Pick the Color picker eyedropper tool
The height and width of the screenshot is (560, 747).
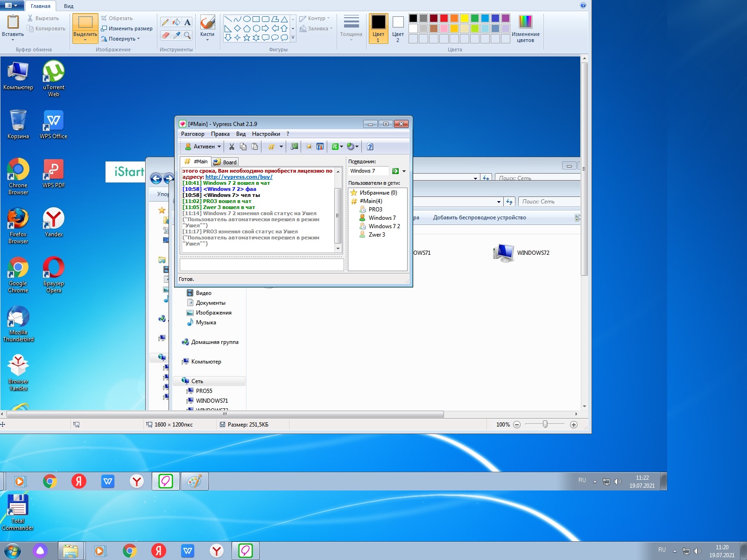(x=176, y=35)
